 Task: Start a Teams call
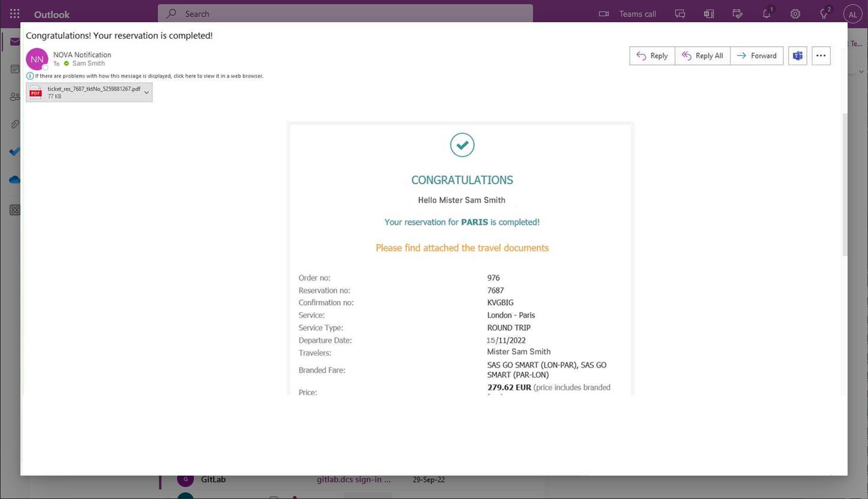[x=628, y=14]
